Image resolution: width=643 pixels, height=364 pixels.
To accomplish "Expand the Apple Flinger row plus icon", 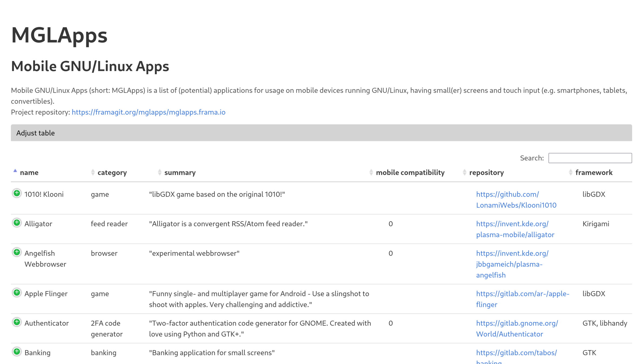I will point(17,293).
